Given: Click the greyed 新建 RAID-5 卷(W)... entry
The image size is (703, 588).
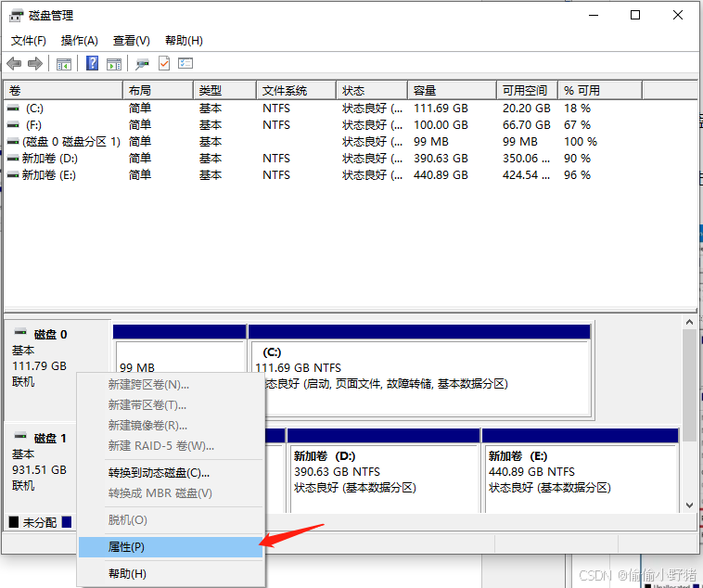Looking at the screenshot, I should (x=171, y=446).
